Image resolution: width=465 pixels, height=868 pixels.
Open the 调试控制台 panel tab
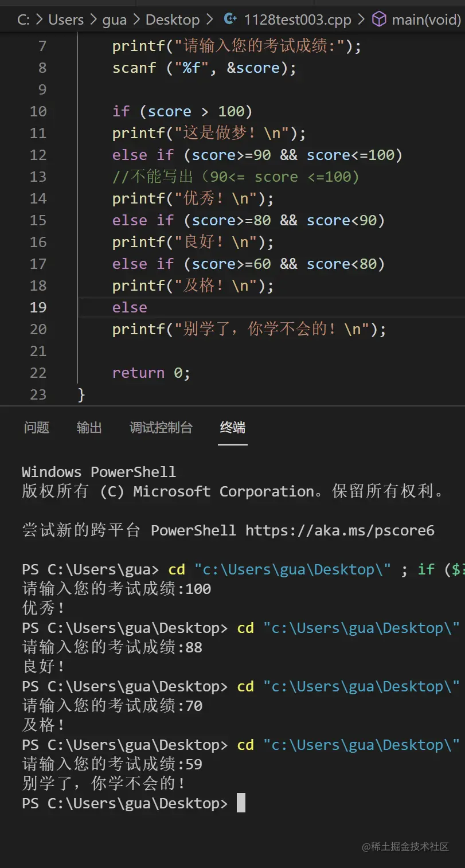coord(161,427)
